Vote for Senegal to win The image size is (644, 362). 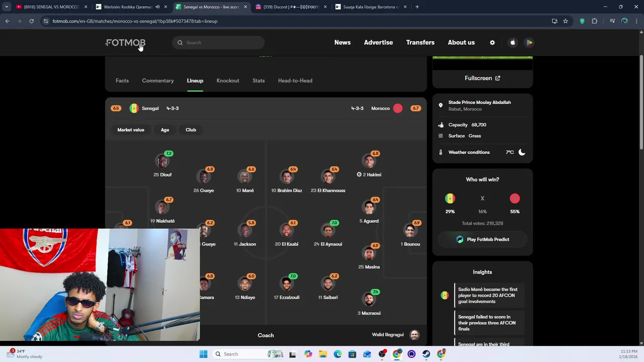[450, 199]
